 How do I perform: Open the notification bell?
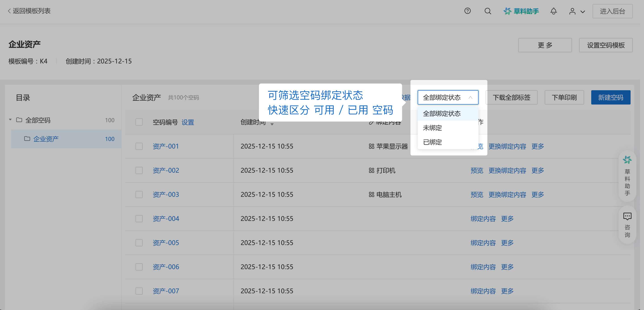(553, 11)
